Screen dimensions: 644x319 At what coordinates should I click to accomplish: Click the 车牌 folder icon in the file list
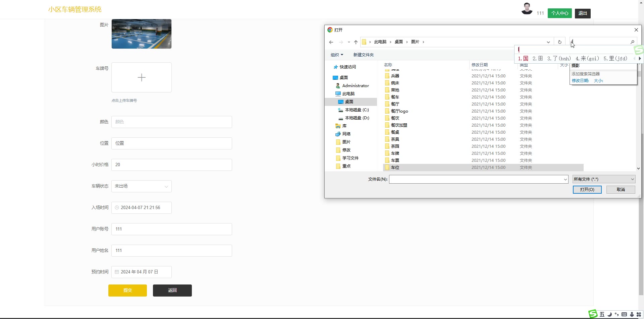tap(387, 153)
